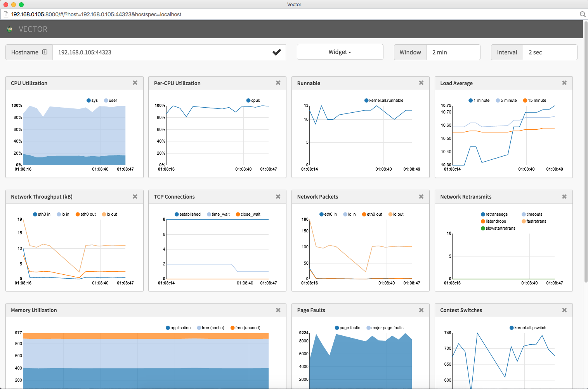Click the hostname field checkmark
Viewport: 588px width, 389px height.
click(x=276, y=52)
